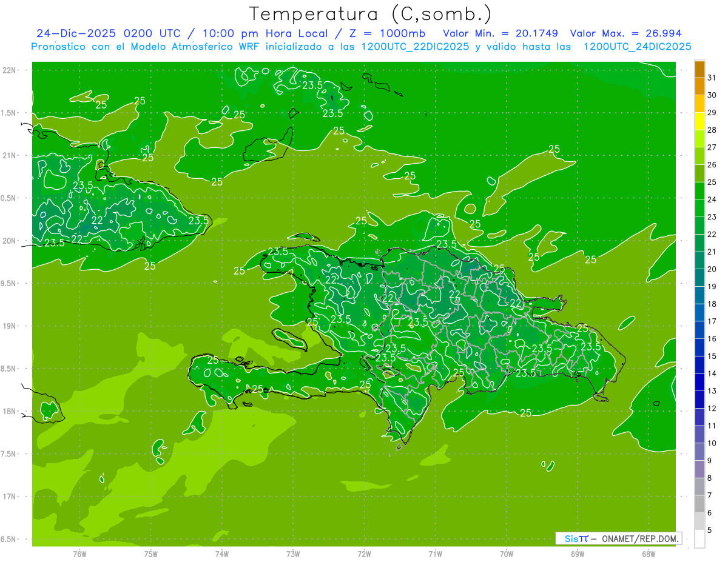Click the 17N latitude axis label
Viewport: 728px width, 562px height.
tap(9, 497)
